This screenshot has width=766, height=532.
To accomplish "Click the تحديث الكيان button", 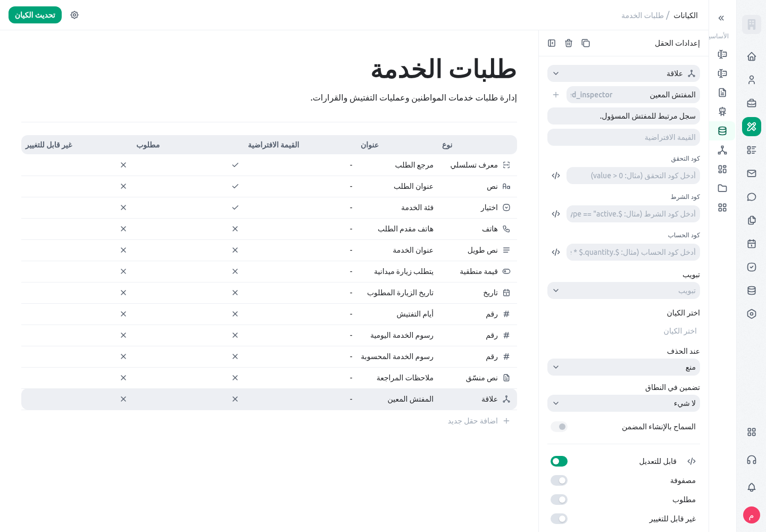I will pos(35,15).
